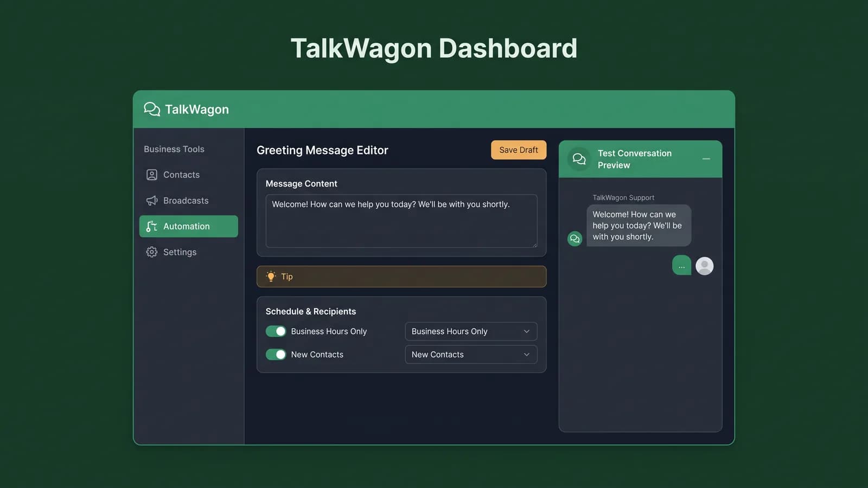
Task: Select the Automation sidebar item
Action: pos(188,226)
